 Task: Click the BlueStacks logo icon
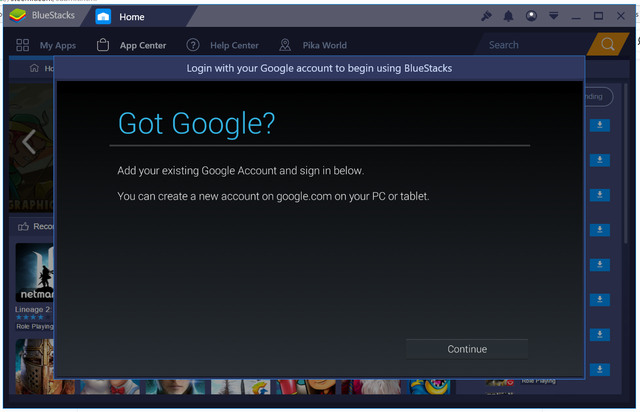[x=18, y=16]
